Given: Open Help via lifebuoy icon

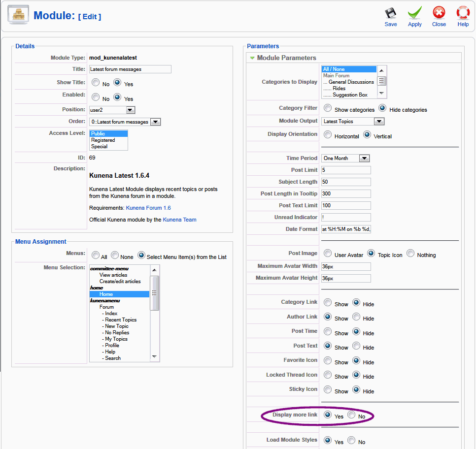Looking at the screenshot, I should (463, 13).
